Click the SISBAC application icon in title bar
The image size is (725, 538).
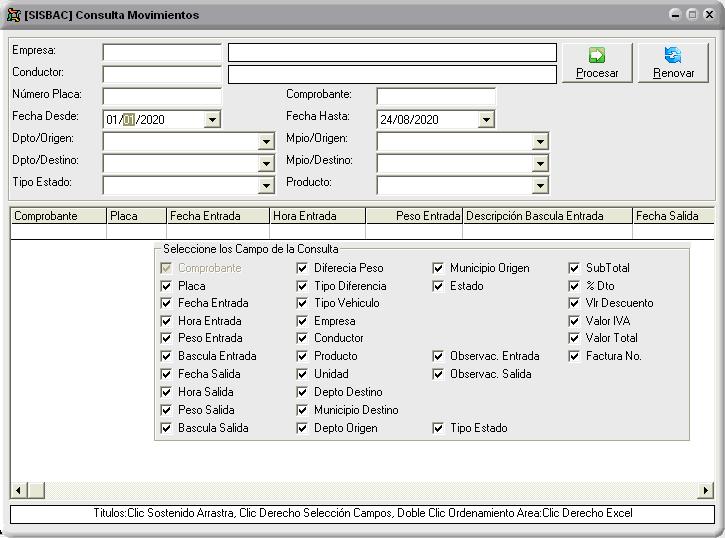[x=13, y=15]
